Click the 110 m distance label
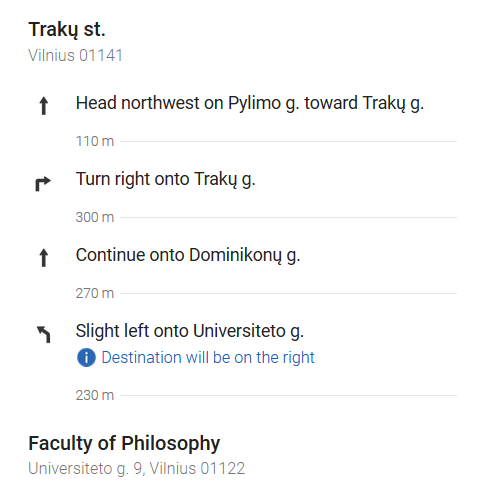The height and width of the screenshot is (504, 482). (95, 141)
